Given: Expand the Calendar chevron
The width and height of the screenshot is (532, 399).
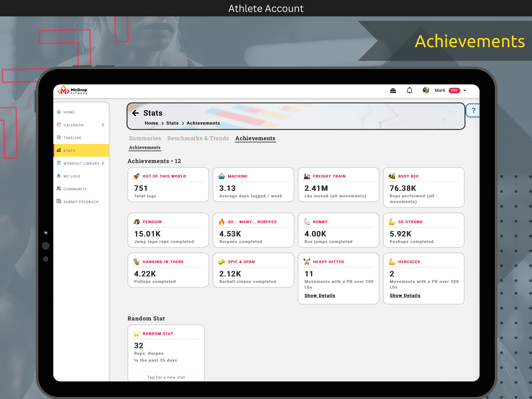Looking at the screenshot, I should coord(103,125).
